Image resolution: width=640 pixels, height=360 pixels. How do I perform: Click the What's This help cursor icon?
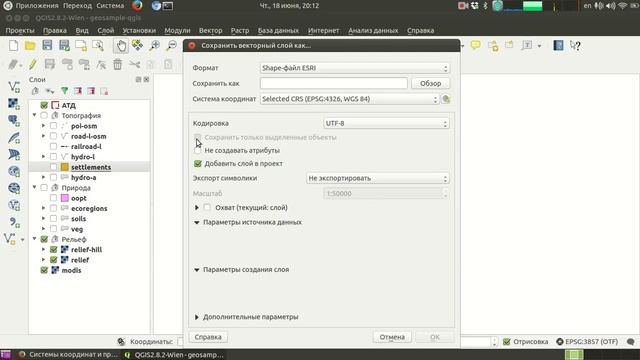point(575,45)
